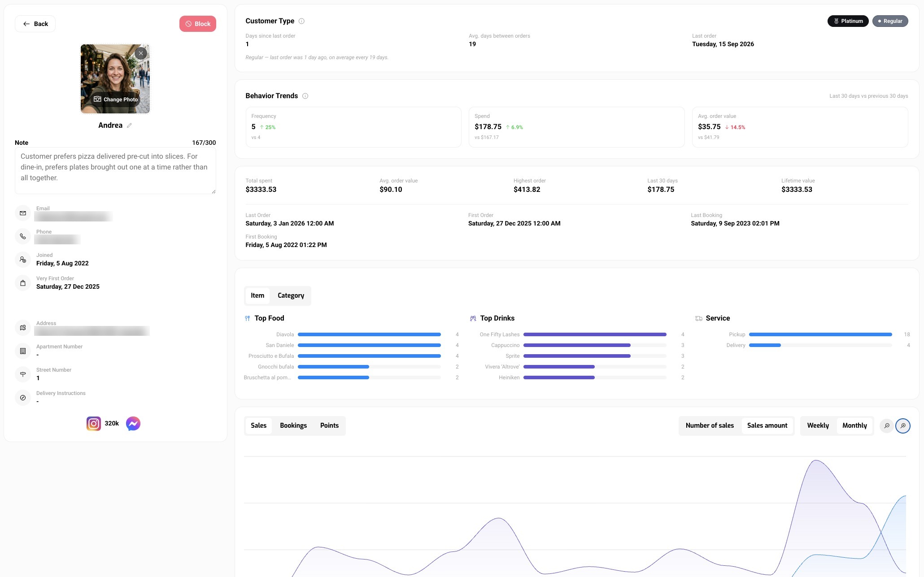Click the Gnocchi bufala food row
The height and width of the screenshot is (577, 924).
(x=352, y=367)
